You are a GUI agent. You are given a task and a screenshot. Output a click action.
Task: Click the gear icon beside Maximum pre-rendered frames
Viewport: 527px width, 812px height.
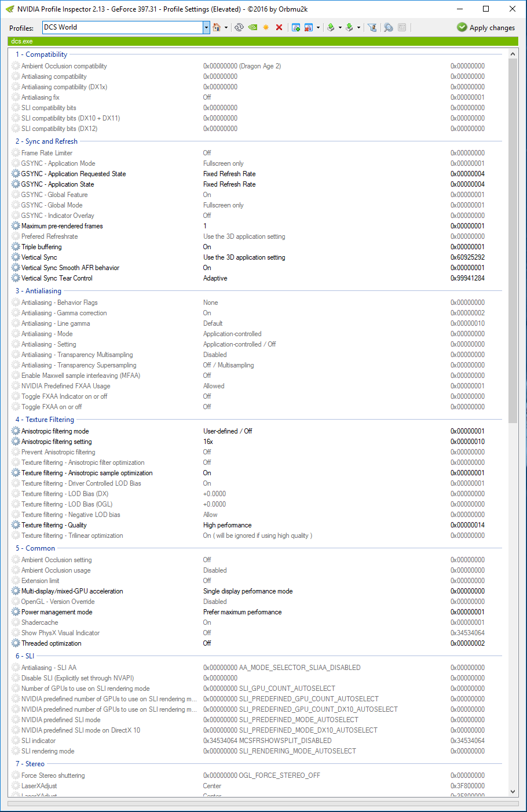(x=16, y=226)
